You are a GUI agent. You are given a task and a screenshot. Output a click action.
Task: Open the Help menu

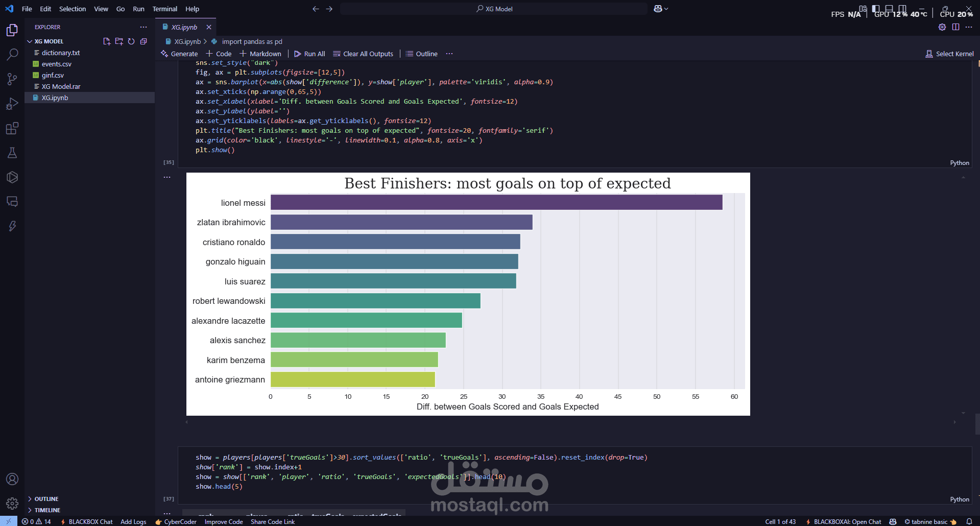tap(192, 9)
